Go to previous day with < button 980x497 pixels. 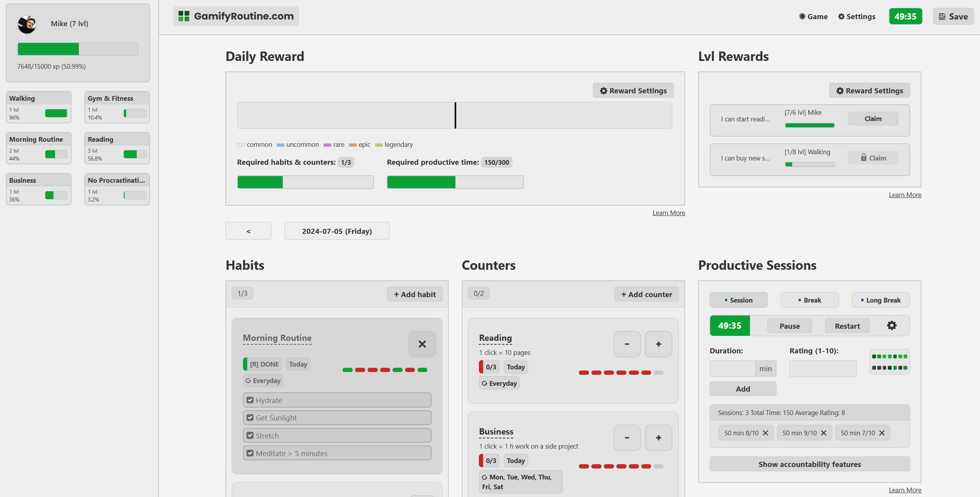tap(248, 231)
